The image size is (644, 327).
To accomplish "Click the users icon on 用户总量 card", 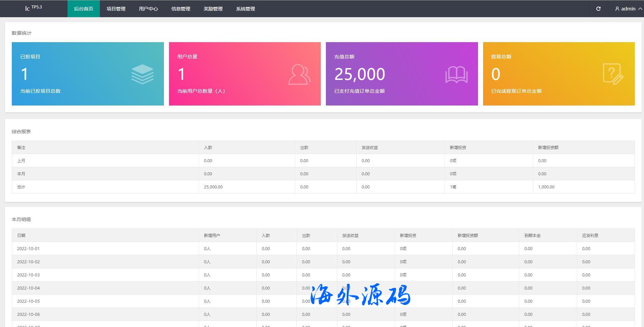I will point(299,75).
